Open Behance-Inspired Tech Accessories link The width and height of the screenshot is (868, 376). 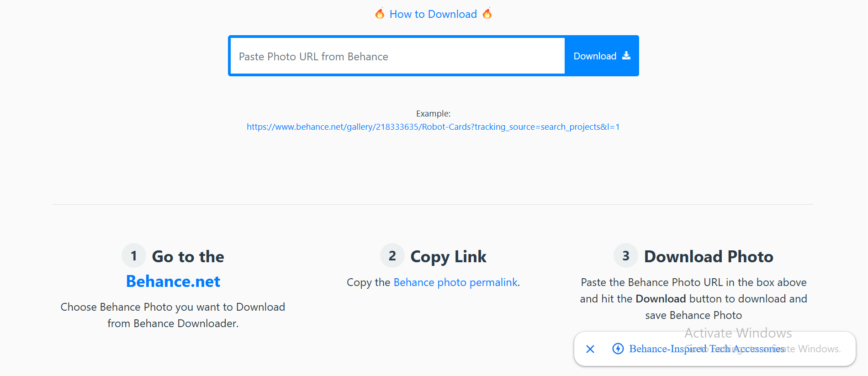click(x=706, y=349)
